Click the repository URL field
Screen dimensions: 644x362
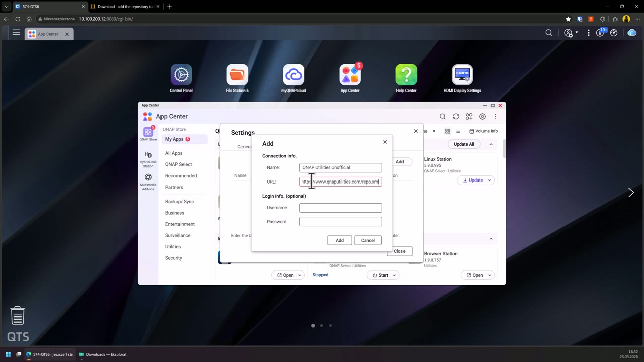(341, 182)
